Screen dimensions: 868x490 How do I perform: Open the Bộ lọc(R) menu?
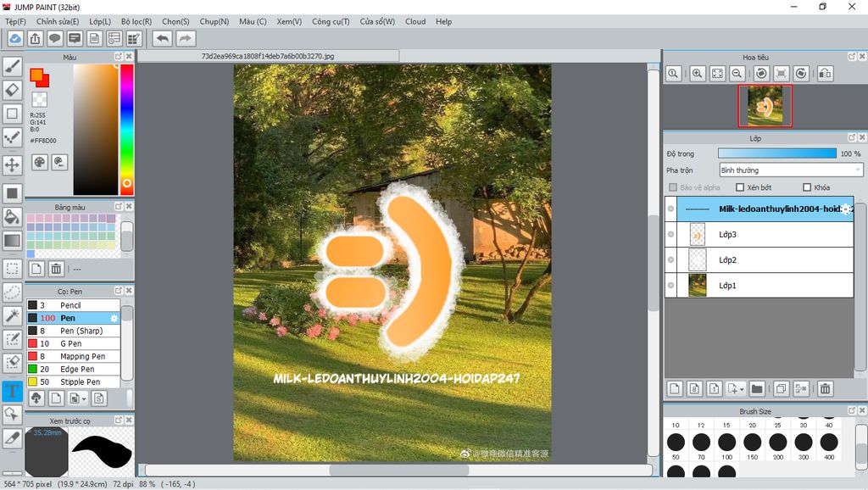click(136, 21)
